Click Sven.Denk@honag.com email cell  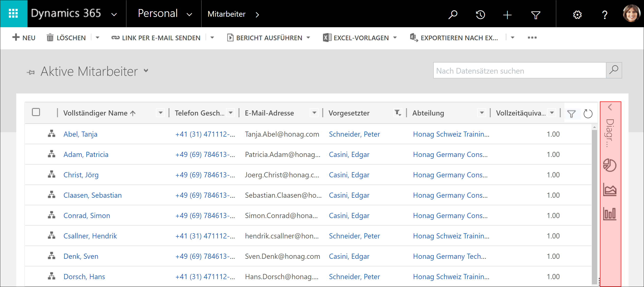point(282,256)
